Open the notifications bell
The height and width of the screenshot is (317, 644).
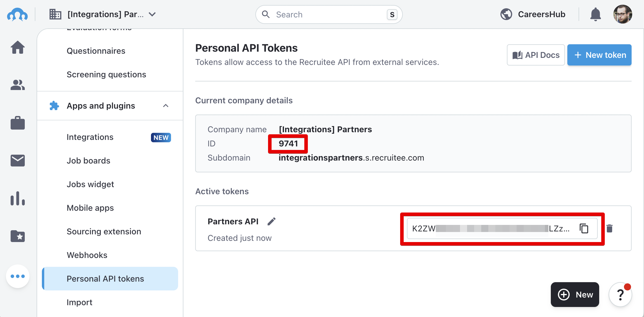pos(595,14)
